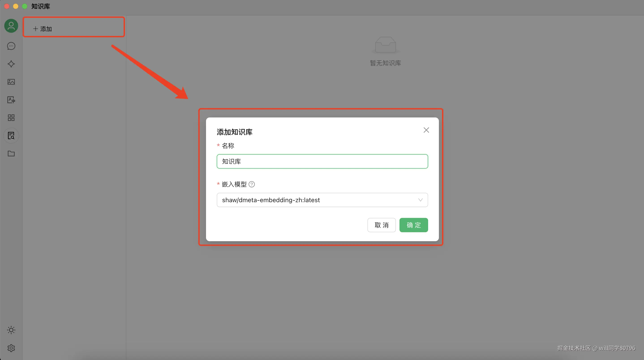Click the 名称 name input field
Viewport: 644px width, 360px height.
pos(322,161)
